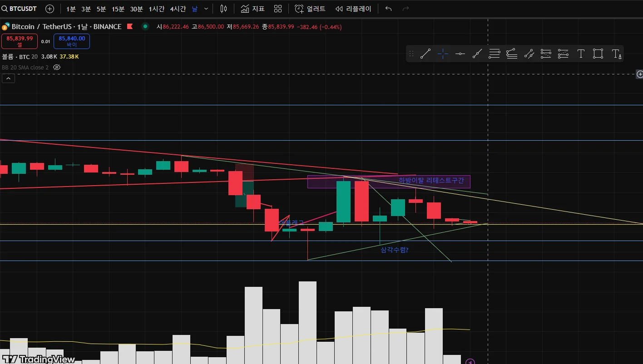
Task: Collapse the indicator legend with the chevron
Action: (9, 79)
